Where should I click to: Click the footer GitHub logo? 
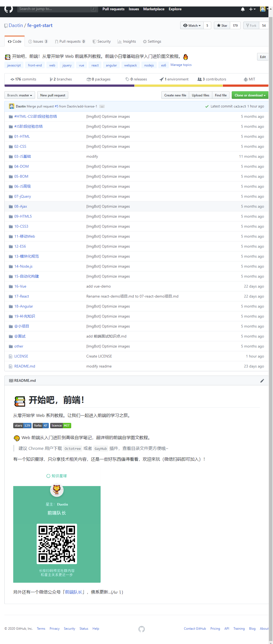pyautogui.click(x=142, y=629)
